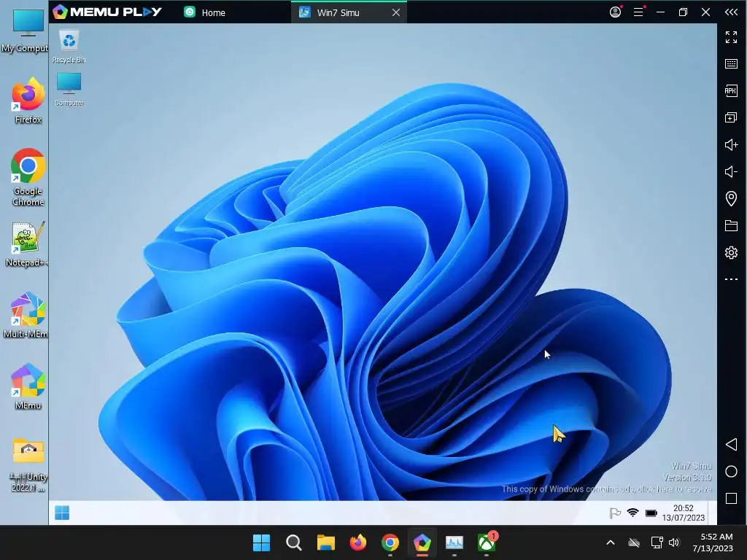
Task: Open the action center flag icon
Action: (x=615, y=513)
